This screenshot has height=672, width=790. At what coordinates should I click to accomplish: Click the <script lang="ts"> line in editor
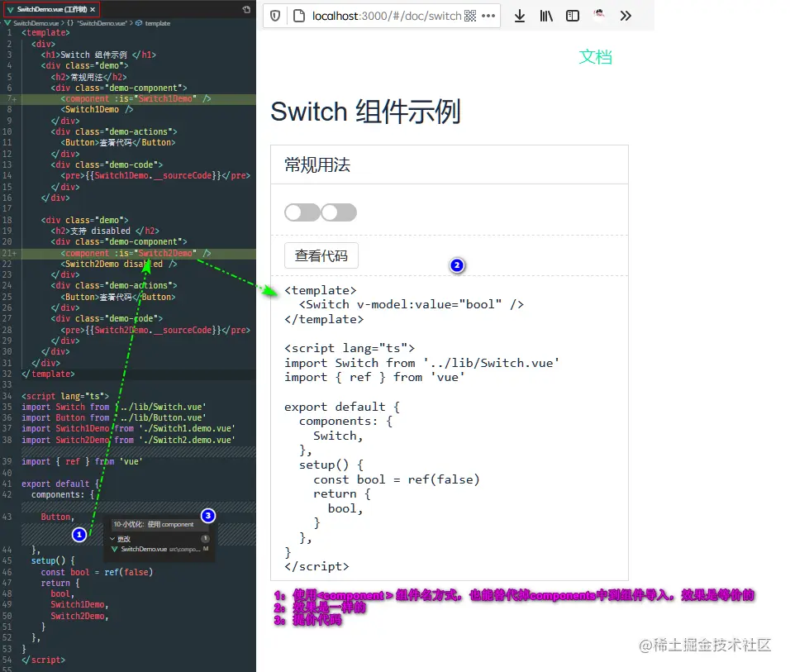click(65, 396)
